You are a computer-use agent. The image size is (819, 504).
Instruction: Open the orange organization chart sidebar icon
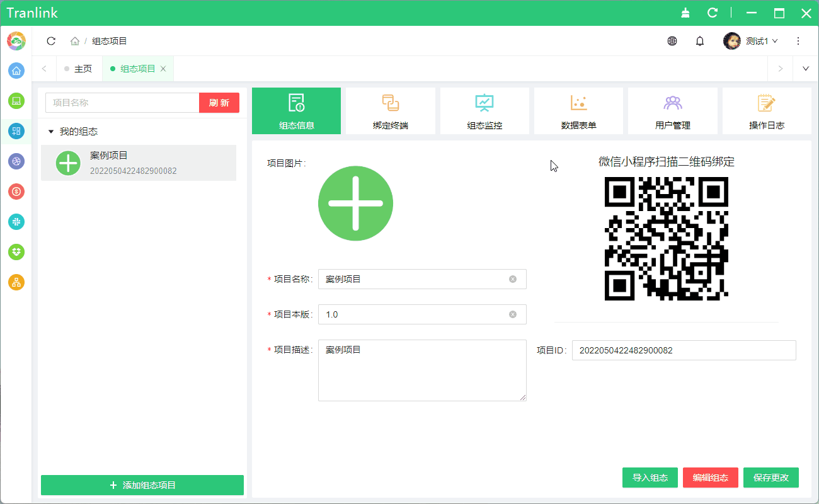[x=16, y=282]
